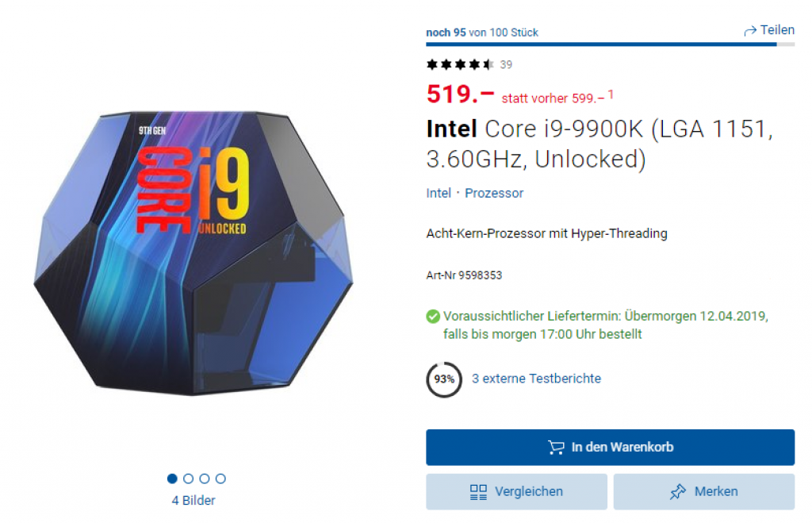Select the fourth image dot
812x523 pixels.
click(x=220, y=479)
